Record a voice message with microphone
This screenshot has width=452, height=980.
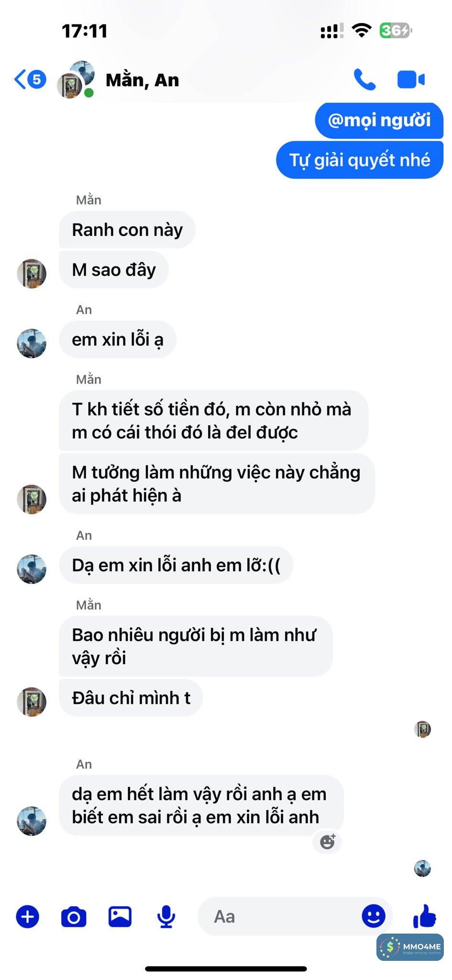pos(166,917)
